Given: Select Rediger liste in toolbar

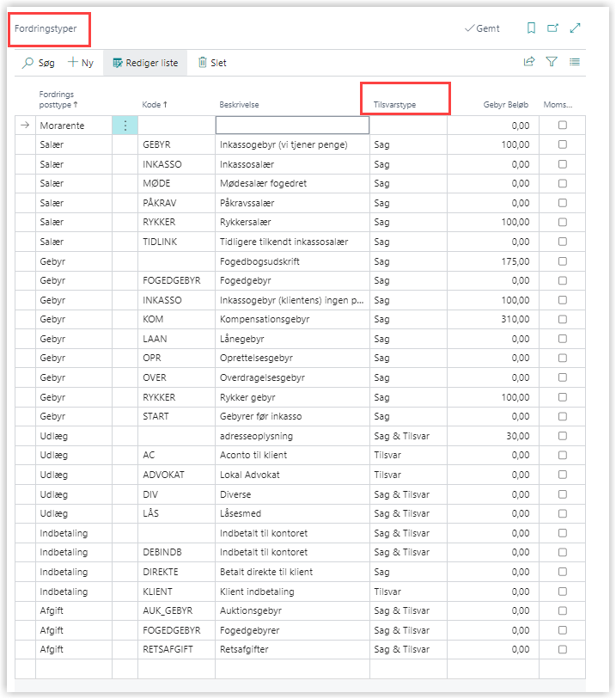Looking at the screenshot, I should (x=145, y=63).
